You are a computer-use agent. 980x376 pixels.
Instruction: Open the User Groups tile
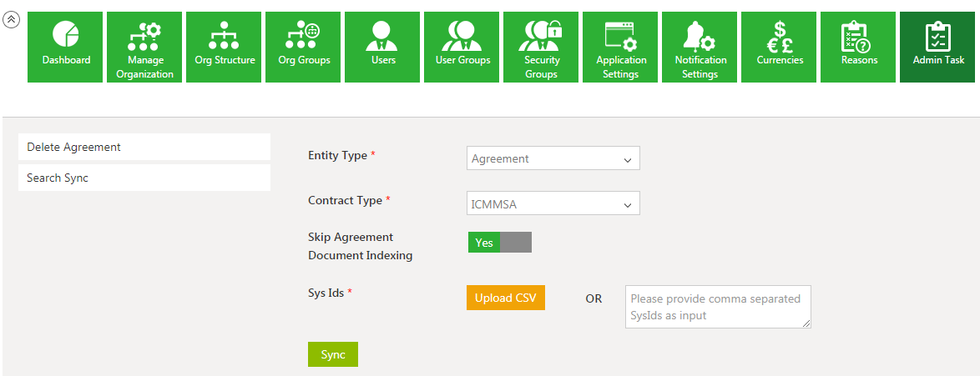click(462, 47)
